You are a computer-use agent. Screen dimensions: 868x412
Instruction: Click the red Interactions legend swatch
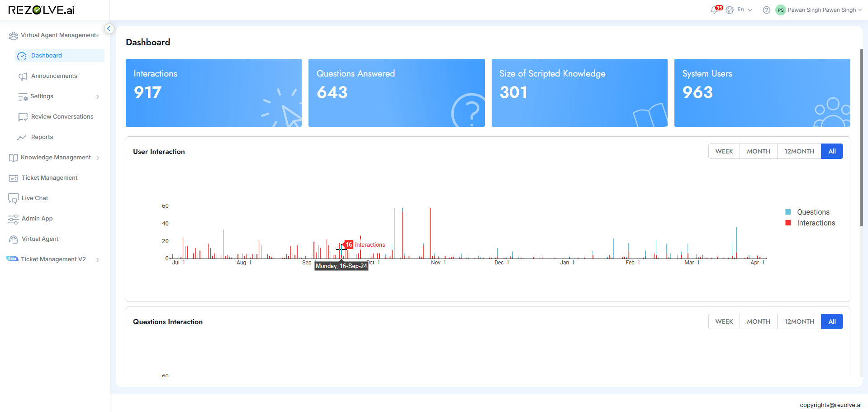tap(788, 223)
